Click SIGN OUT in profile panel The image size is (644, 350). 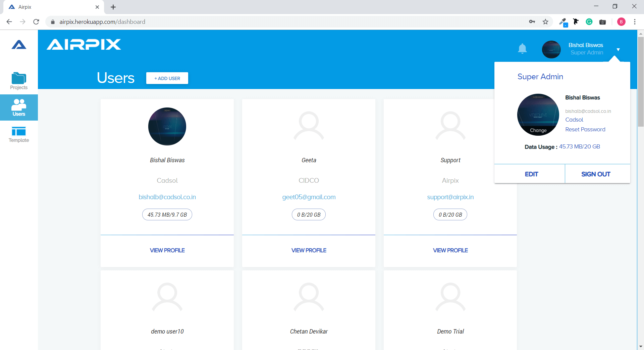pos(596,174)
